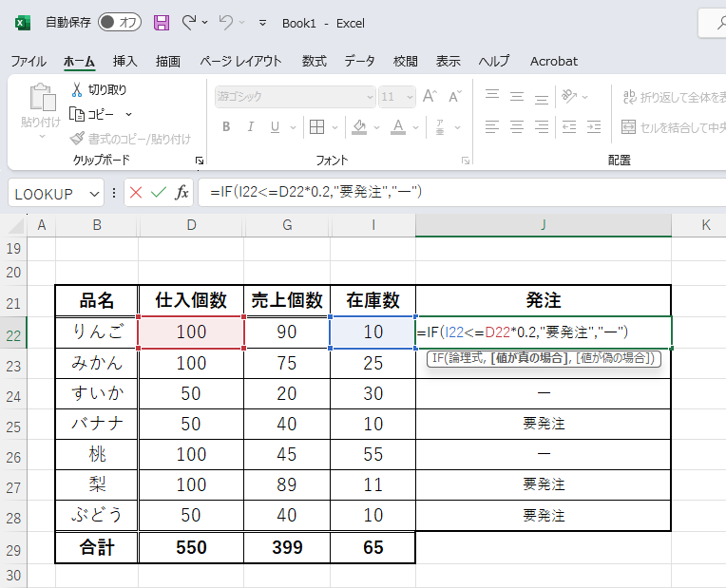Toggle bold formatting B button
Viewport: 726px width, 588px height.
click(226, 127)
